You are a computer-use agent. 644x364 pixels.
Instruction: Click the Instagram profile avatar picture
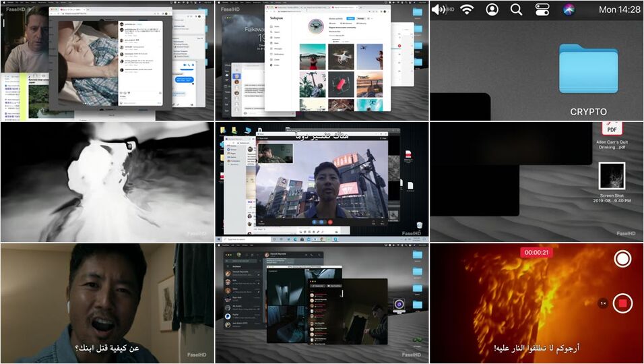click(x=317, y=27)
